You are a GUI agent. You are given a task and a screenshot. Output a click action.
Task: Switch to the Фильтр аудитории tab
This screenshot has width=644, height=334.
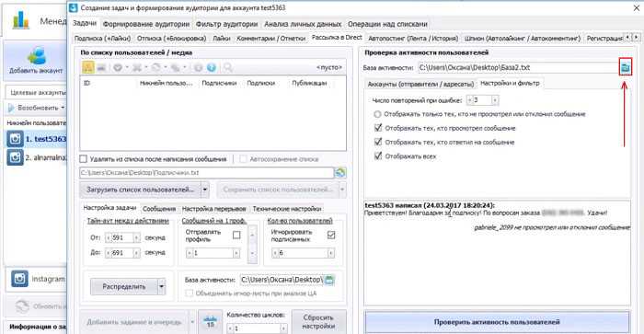[226, 24]
